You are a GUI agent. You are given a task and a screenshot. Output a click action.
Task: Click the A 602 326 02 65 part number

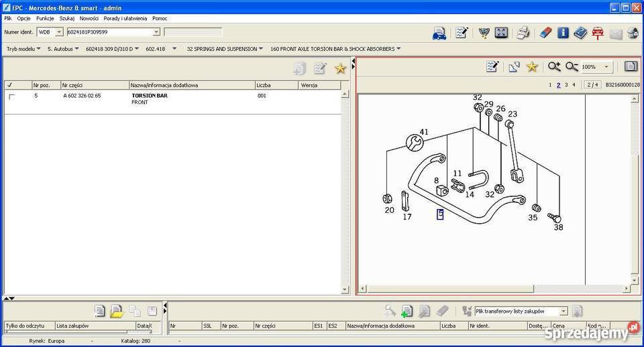pos(82,96)
